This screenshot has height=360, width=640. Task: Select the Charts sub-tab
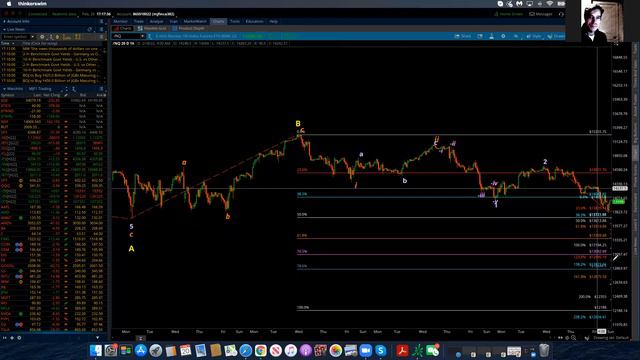click(x=123, y=29)
